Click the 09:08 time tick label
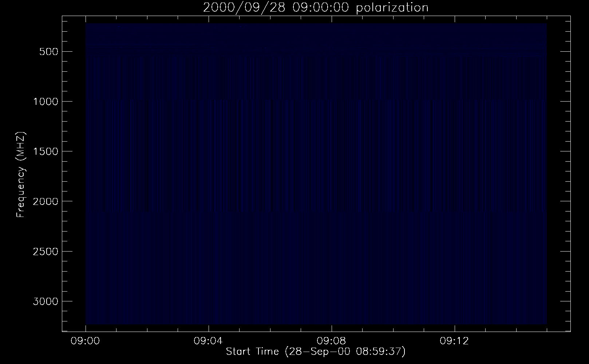Screen dimensions: 589x364 coord(332,341)
